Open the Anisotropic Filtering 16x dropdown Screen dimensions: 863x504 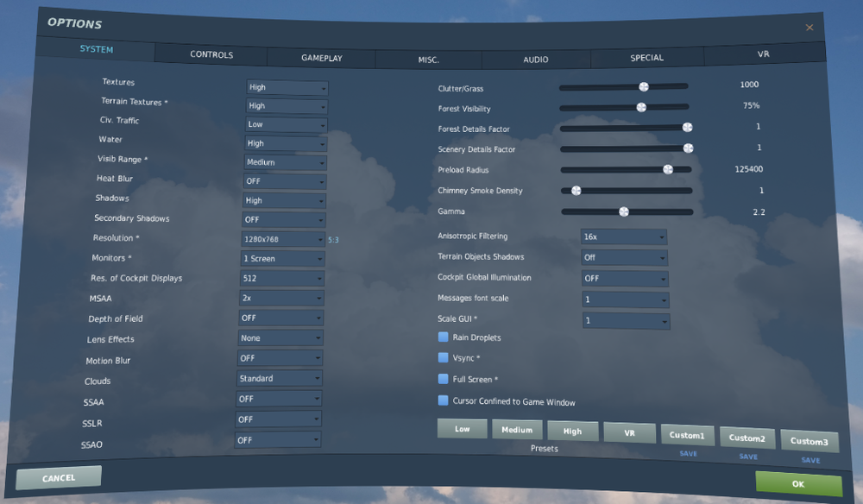point(624,236)
